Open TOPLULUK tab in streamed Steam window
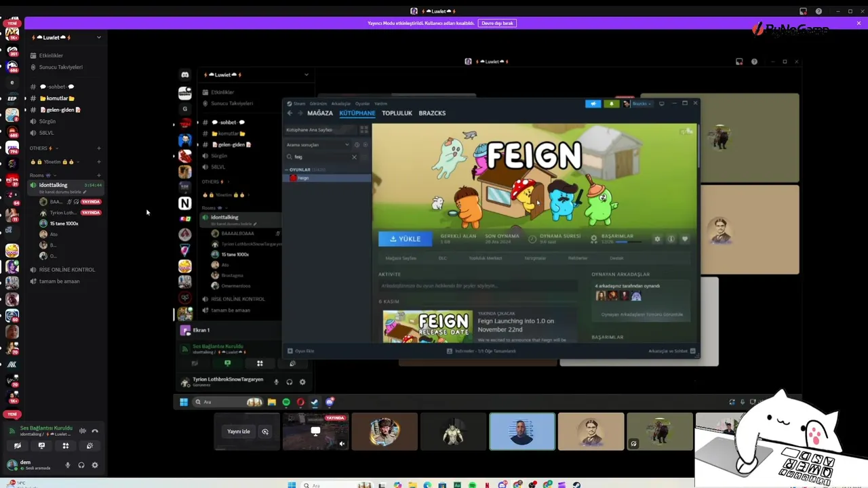 [x=397, y=113]
